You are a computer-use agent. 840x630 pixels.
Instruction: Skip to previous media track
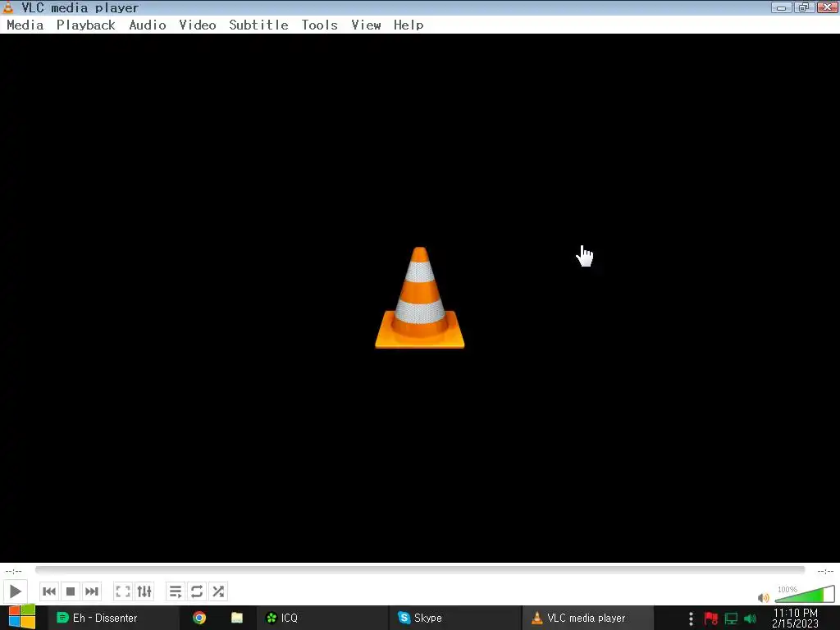tap(49, 591)
